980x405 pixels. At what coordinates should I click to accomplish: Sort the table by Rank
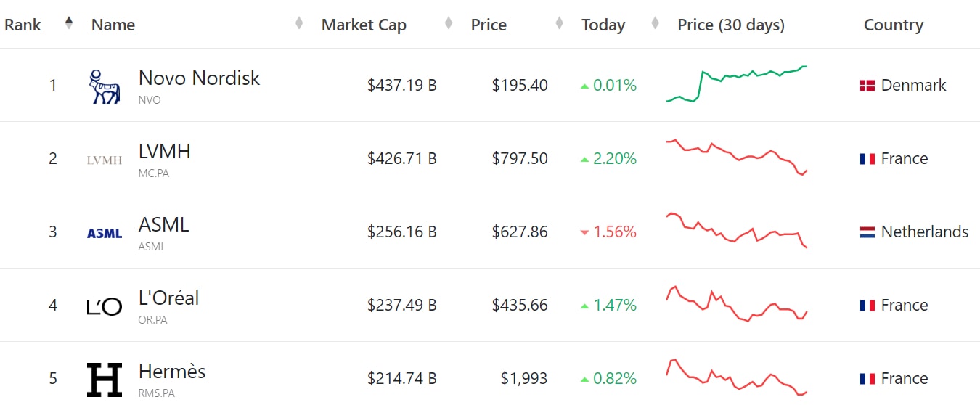69,23
